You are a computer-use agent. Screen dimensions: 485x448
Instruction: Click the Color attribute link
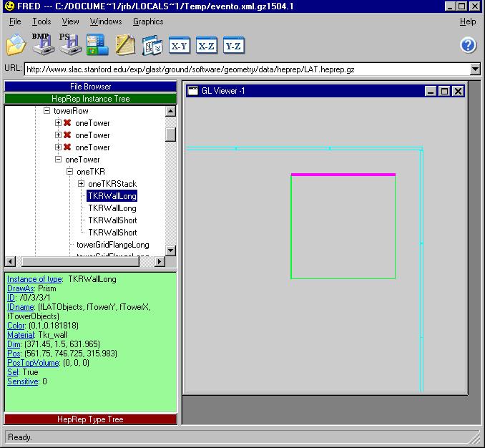(x=16, y=326)
